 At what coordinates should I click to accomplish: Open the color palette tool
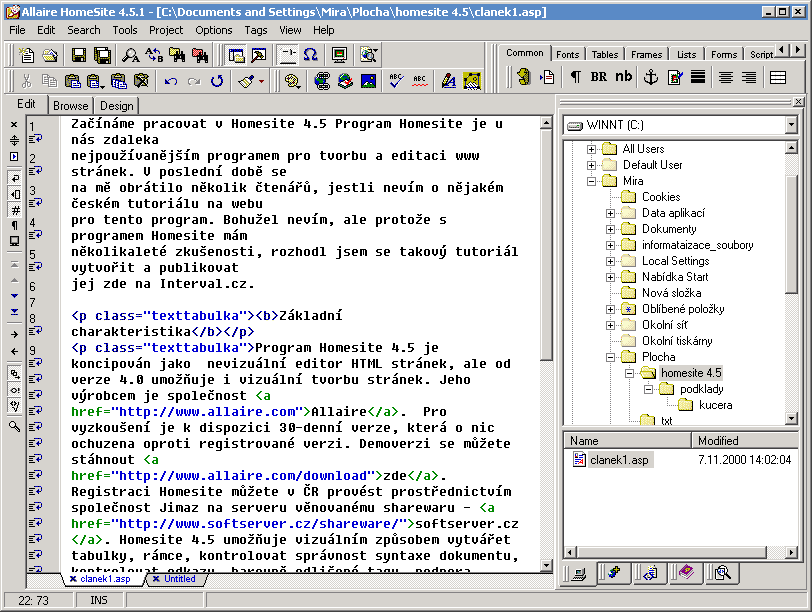tap(293, 81)
